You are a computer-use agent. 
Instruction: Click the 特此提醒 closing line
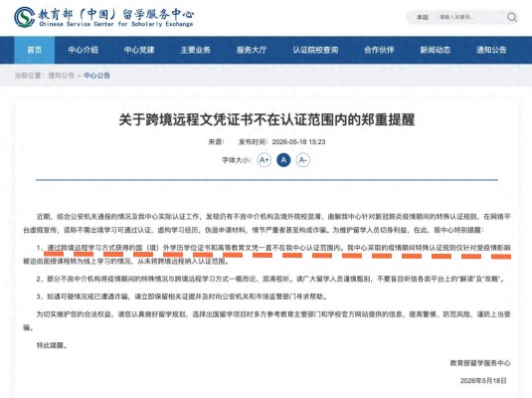pyautogui.click(x=53, y=345)
